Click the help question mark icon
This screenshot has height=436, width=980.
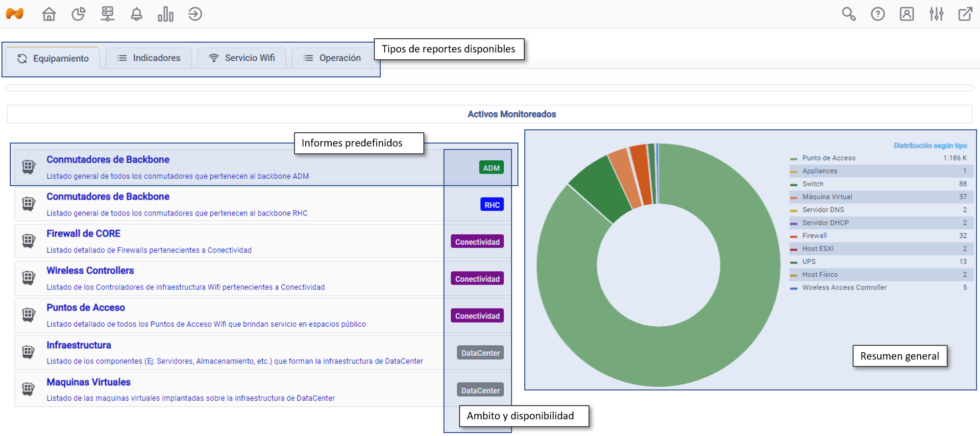(x=878, y=14)
